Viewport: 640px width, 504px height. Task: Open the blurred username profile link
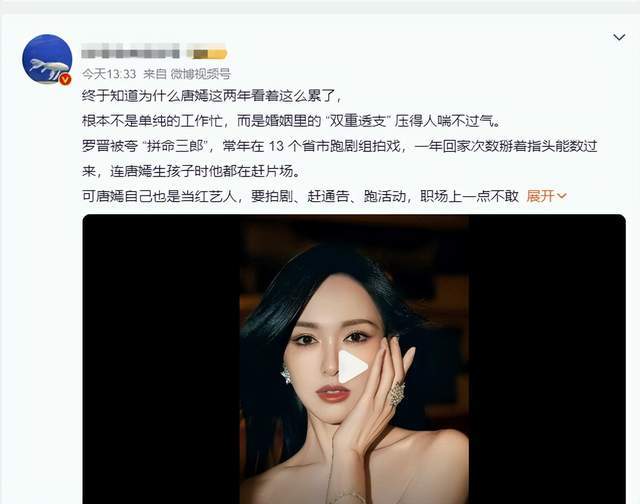pyautogui.click(x=131, y=53)
